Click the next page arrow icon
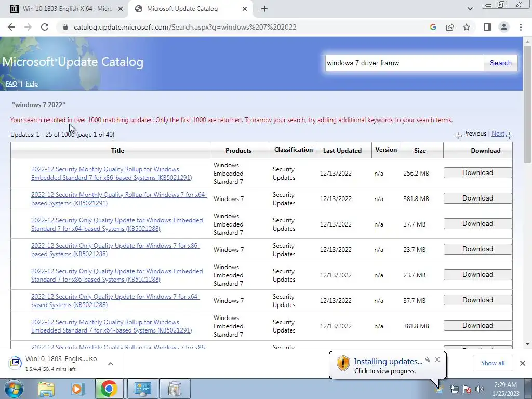Image resolution: width=532 pixels, height=399 pixels. [x=509, y=136]
